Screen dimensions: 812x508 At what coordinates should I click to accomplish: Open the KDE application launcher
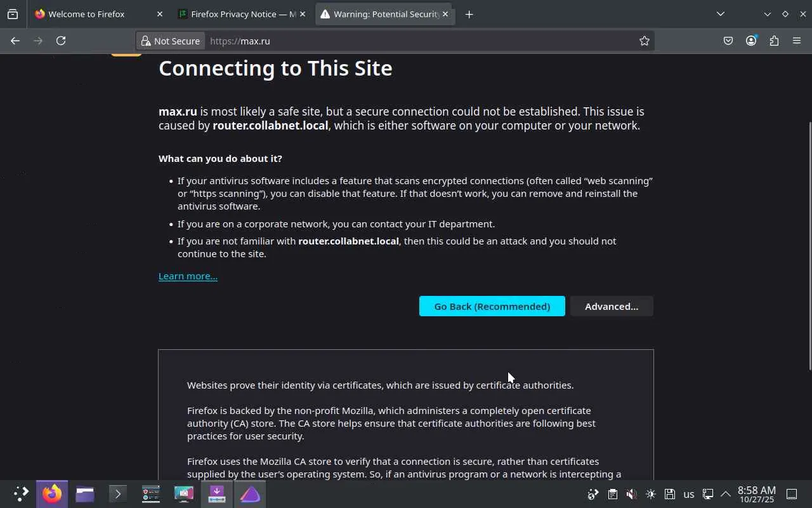coord(20,493)
